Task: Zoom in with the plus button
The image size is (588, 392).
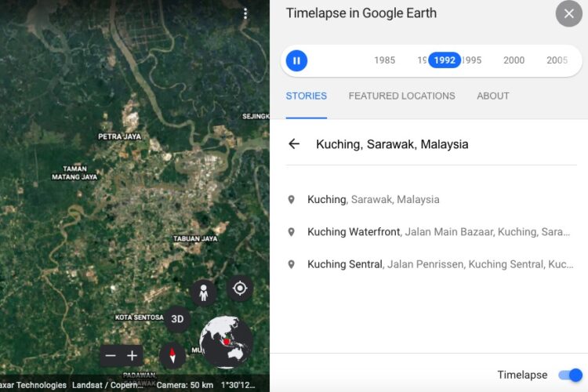Action: tap(132, 356)
